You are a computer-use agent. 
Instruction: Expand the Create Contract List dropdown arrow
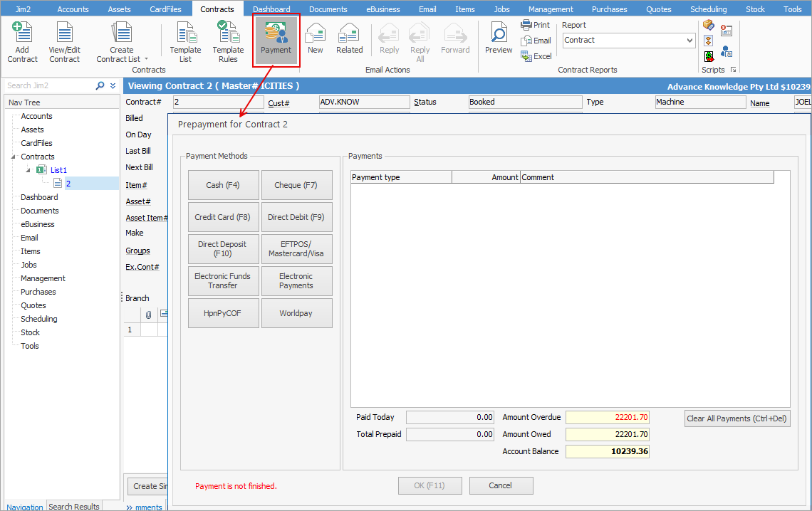147,59
